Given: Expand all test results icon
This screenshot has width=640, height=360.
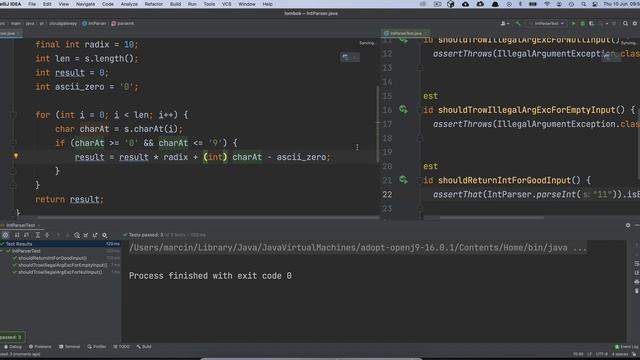Looking at the screenshot, I should coord(38,235).
